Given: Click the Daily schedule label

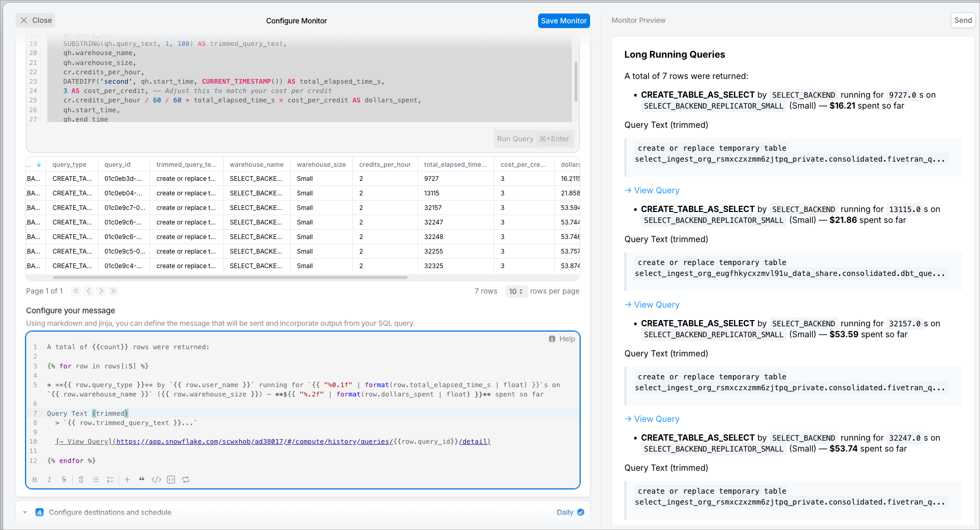Looking at the screenshot, I should pyautogui.click(x=565, y=512).
